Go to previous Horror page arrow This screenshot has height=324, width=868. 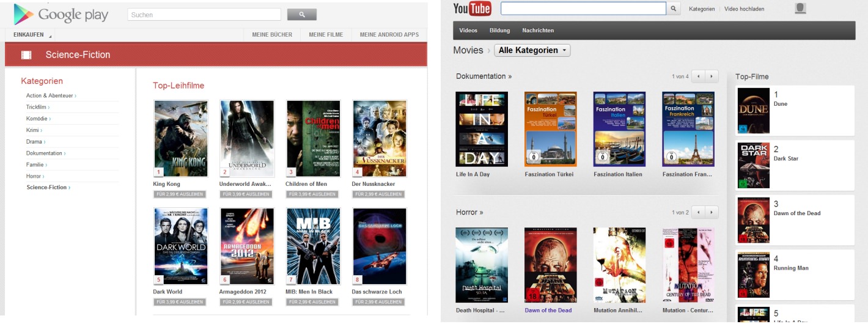(x=699, y=212)
